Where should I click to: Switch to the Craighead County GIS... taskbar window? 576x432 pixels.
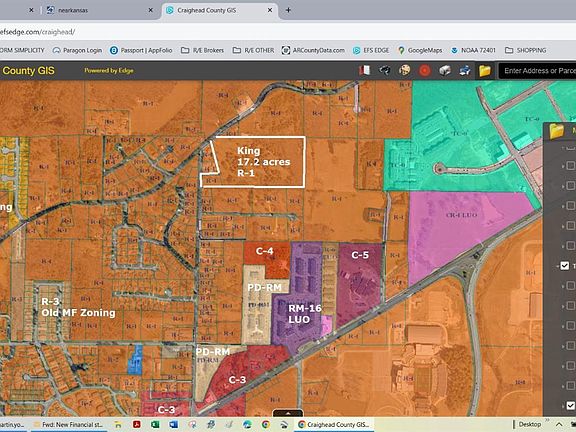pyautogui.click(x=334, y=425)
